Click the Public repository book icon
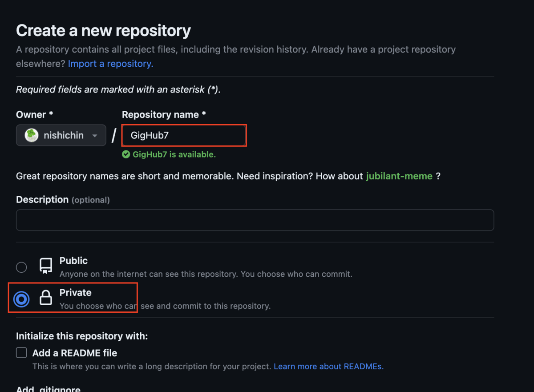This screenshot has width=534, height=392. click(x=46, y=266)
